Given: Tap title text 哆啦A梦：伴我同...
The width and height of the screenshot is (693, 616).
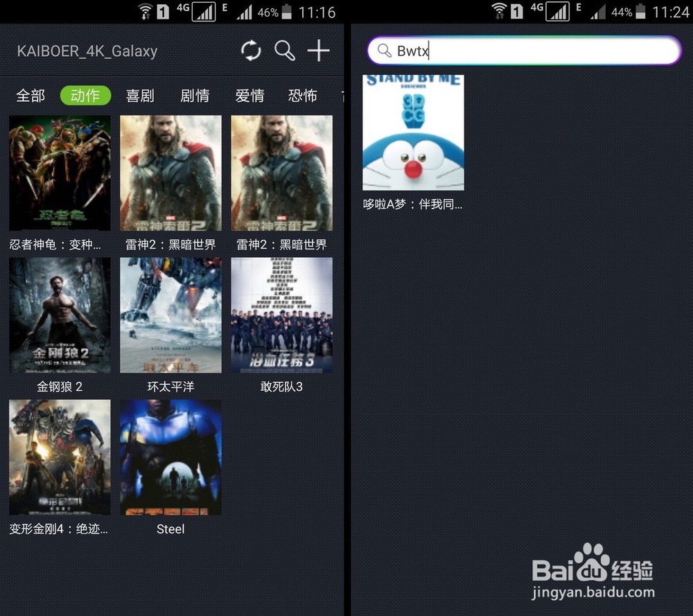Looking at the screenshot, I should point(413,204).
